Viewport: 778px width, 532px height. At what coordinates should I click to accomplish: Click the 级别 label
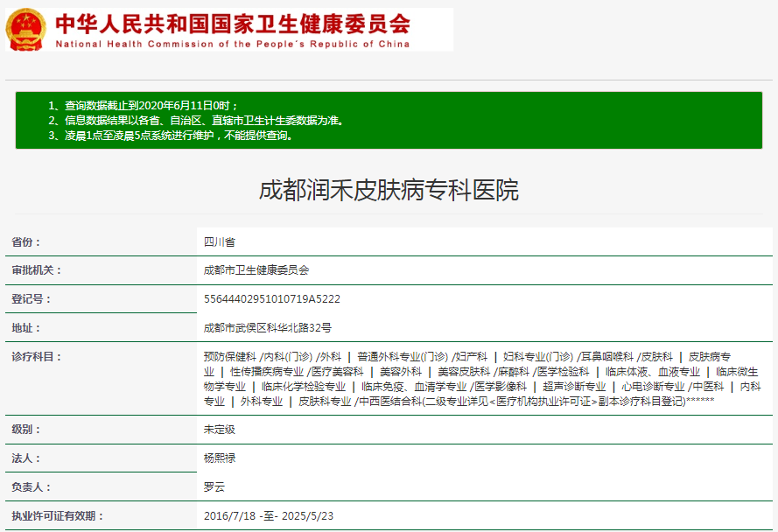26,430
